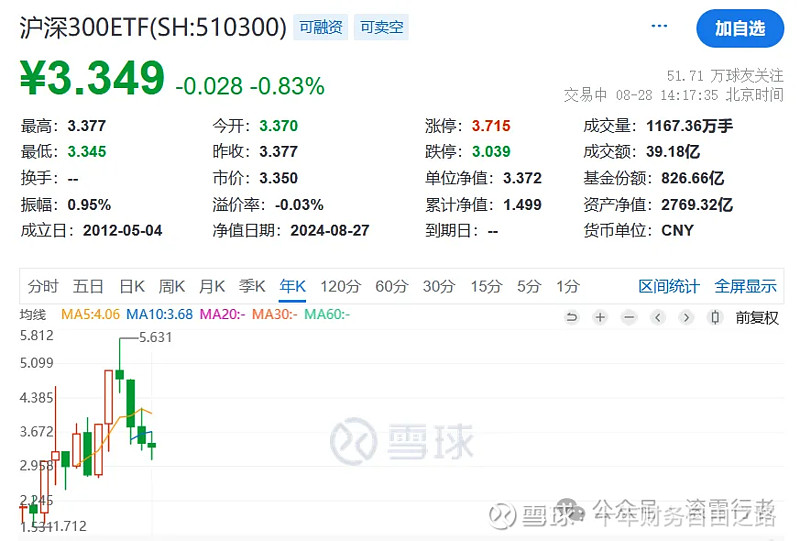Click the 最低 value 3.345
The height and width of the screenshot is (541, 800).
point(87,152)
